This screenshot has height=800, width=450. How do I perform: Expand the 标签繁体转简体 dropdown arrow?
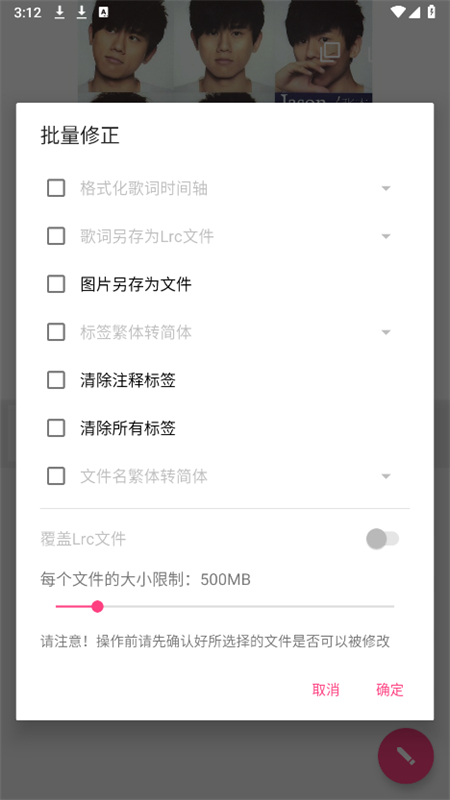click(x=386, y=332)
